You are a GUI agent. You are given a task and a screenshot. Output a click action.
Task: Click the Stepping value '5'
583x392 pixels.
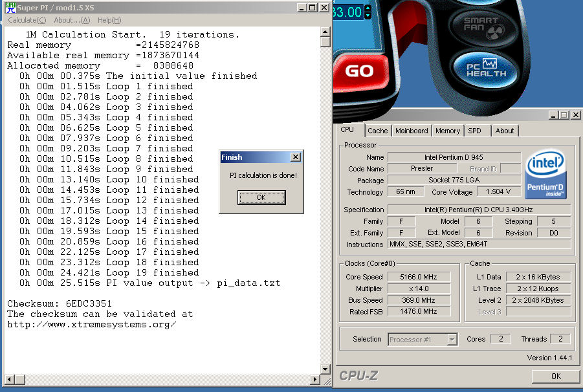pos(554,221)
